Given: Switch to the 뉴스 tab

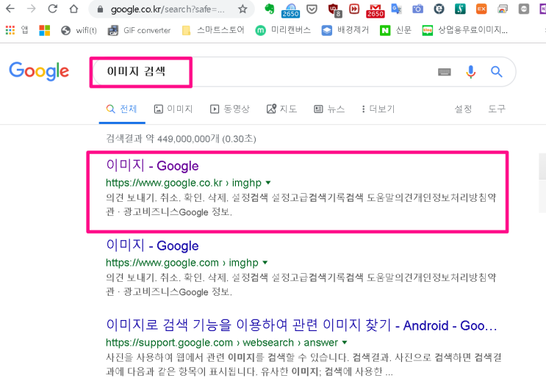Looking at the screenshot, I should coord(329,109).
